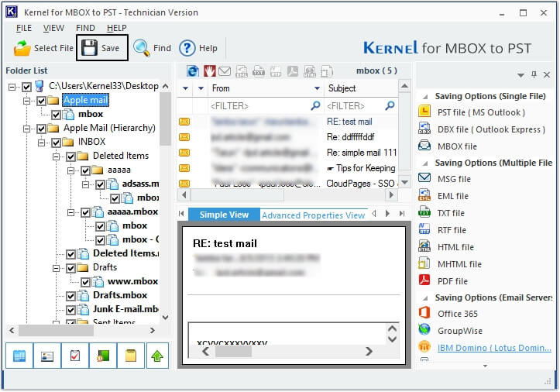This screenshot has height=392, width=560.
Task: Open Find with the magnifier icon
Action: (142, 48)
